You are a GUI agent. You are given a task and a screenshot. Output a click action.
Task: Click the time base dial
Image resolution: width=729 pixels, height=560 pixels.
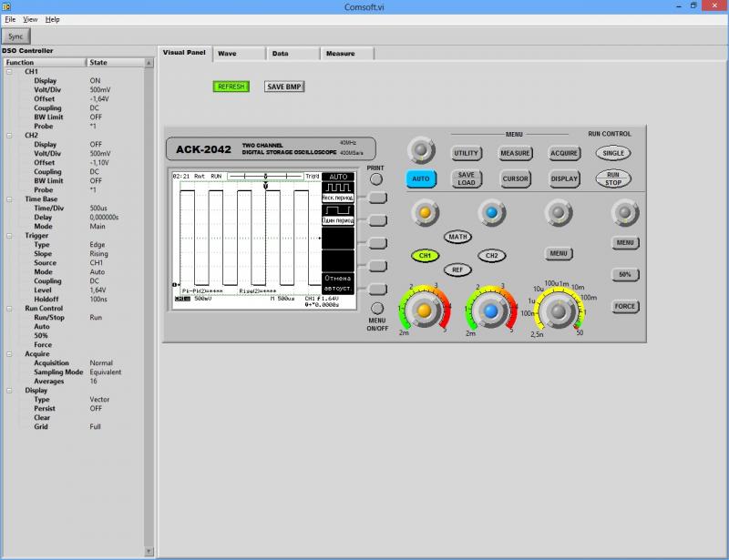pos(558,311)
